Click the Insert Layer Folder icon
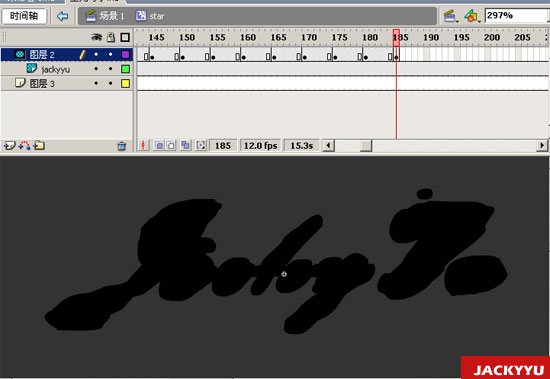This screenshot has width=550, height=379. click(x=39, y=145)
